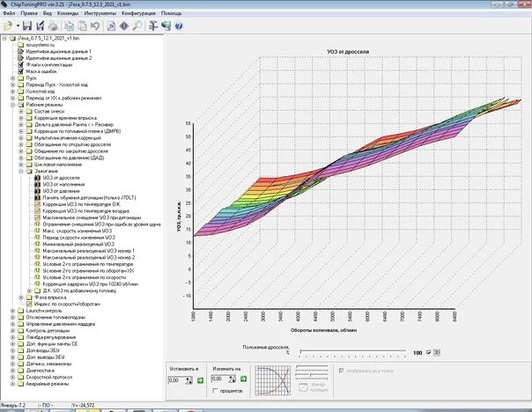Select the Лямбда-регулирование folder
The width and height of the screenshot is (532, 412).
tap(50, 337)
